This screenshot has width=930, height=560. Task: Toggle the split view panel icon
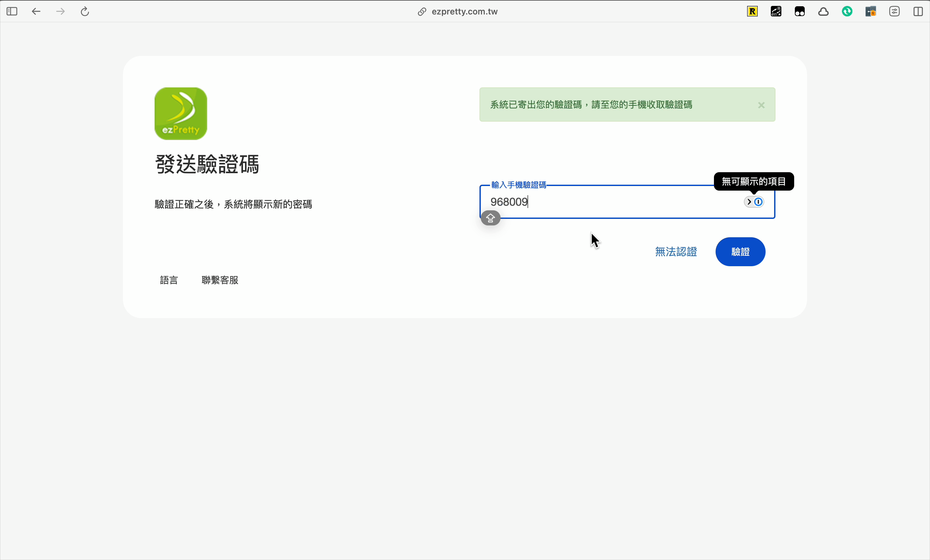(x=918, y=11)
